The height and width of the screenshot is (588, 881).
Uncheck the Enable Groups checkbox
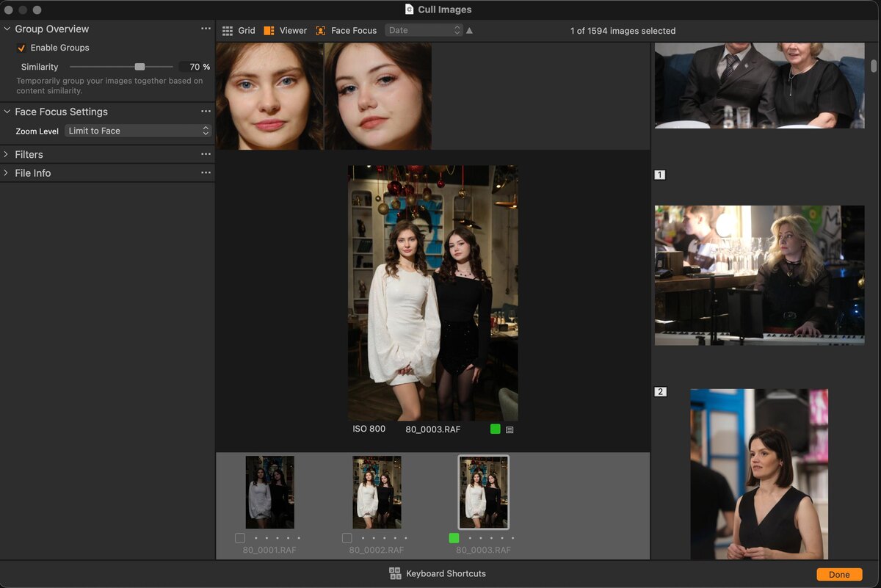coord(21,48)
